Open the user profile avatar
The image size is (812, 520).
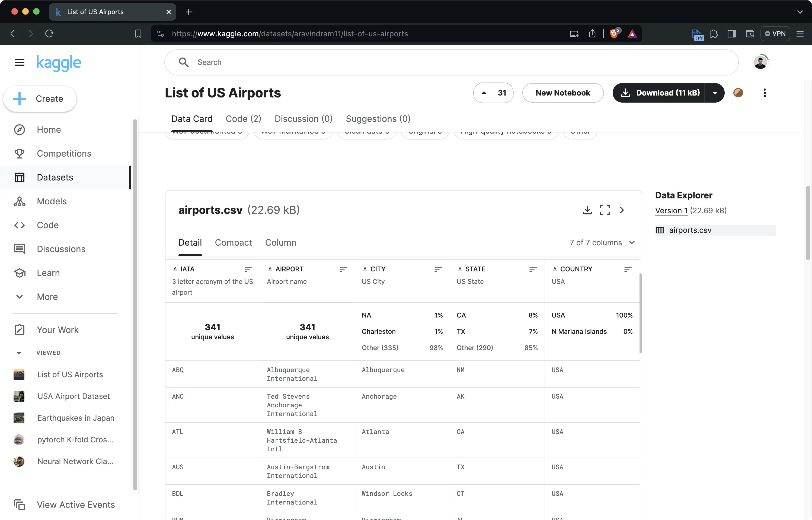(760, 62)
